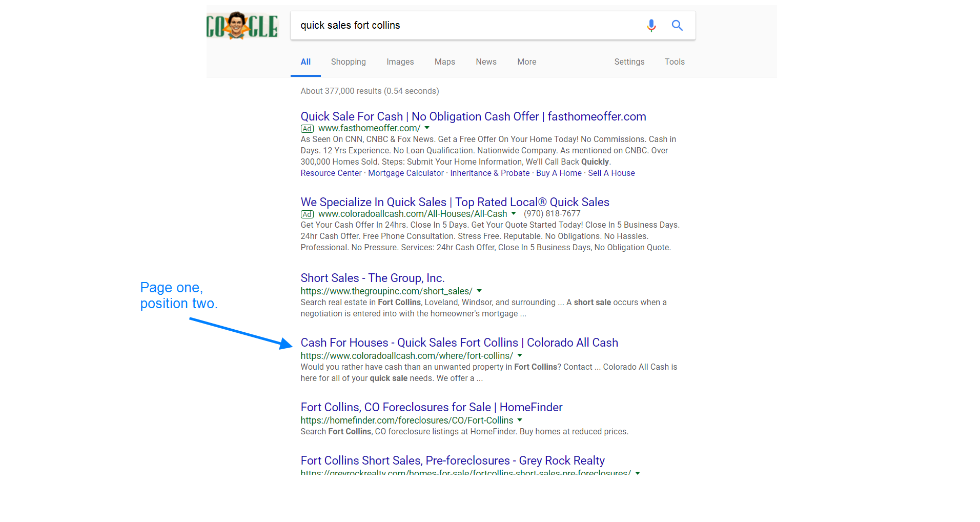Open the Resource Center sitelink

pyautogui.click(x=331, y=173)
